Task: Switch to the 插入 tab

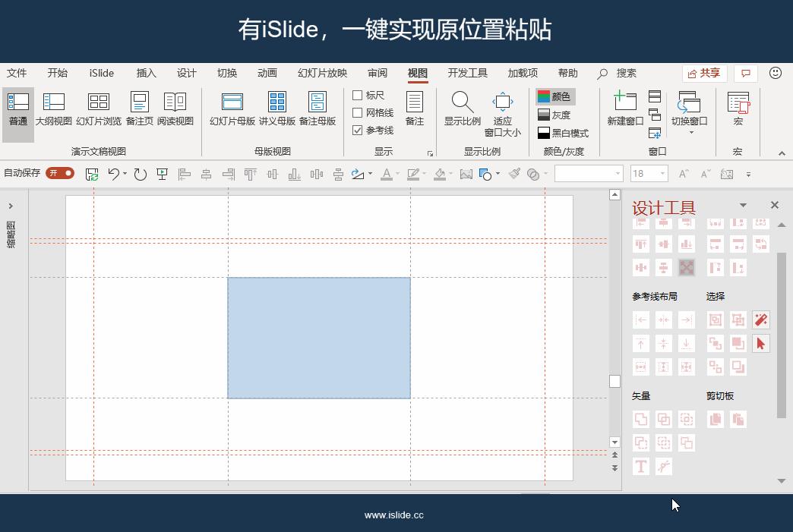Action: point(146,74)
